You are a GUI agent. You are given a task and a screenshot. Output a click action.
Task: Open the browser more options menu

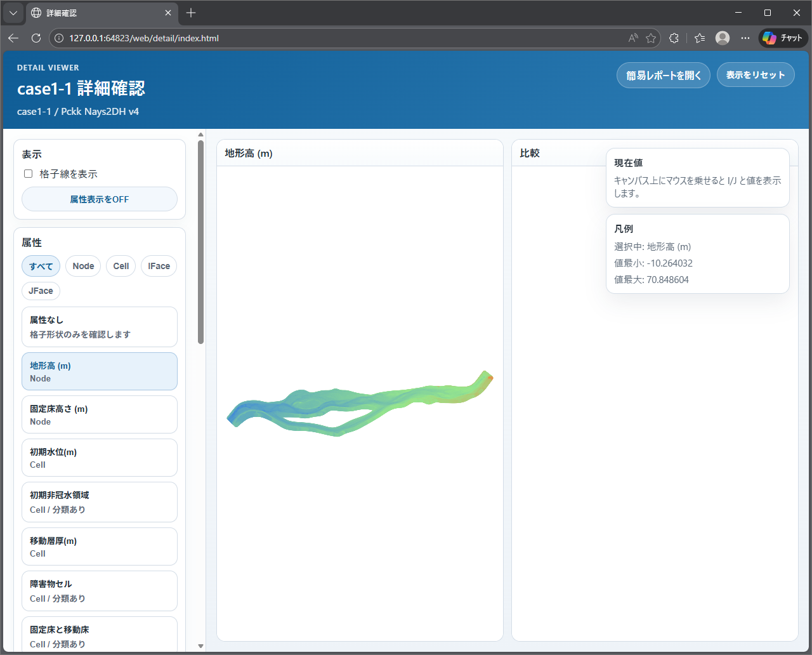tap(745, 38)
